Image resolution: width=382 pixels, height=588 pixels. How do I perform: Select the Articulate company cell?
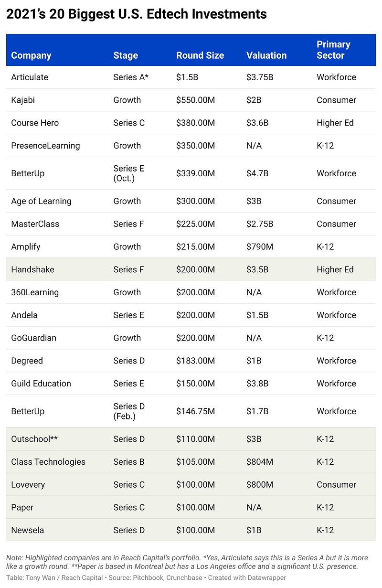(x=30, y=77)
